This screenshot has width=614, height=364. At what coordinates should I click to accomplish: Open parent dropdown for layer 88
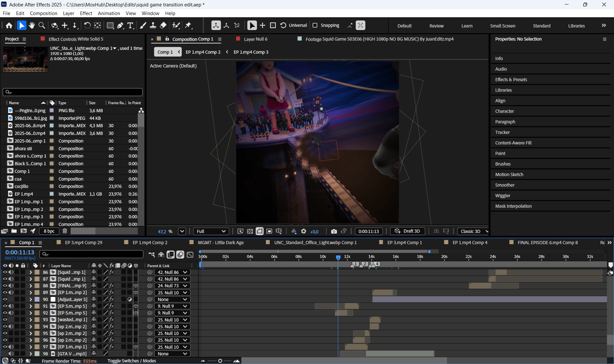coord(172,286)
